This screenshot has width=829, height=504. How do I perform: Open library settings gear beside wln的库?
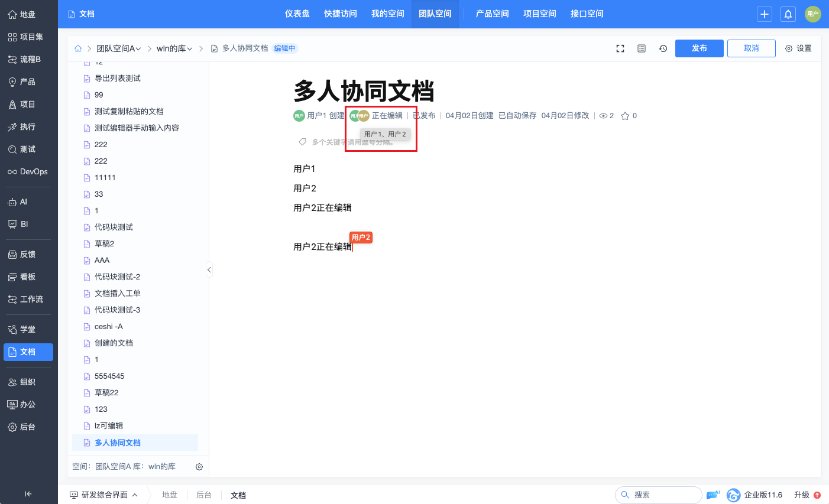click(199, 467)
